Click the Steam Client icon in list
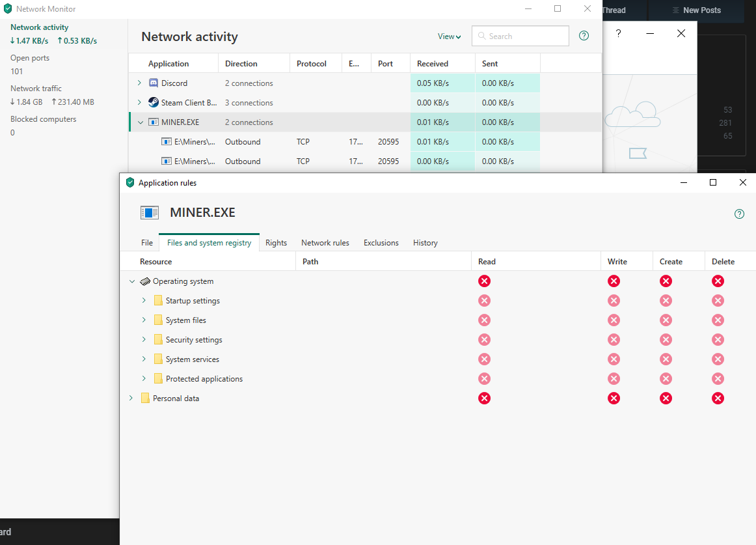 [154, 102]
